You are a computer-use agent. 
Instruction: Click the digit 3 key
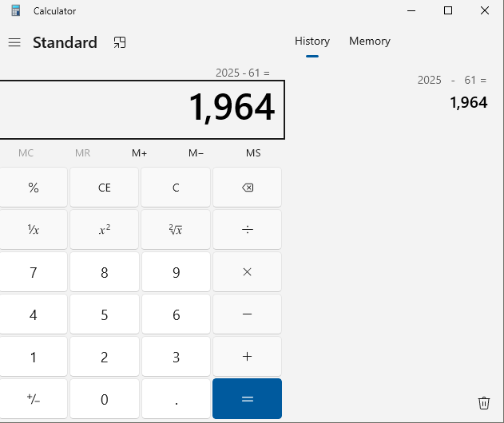point(176,357)
